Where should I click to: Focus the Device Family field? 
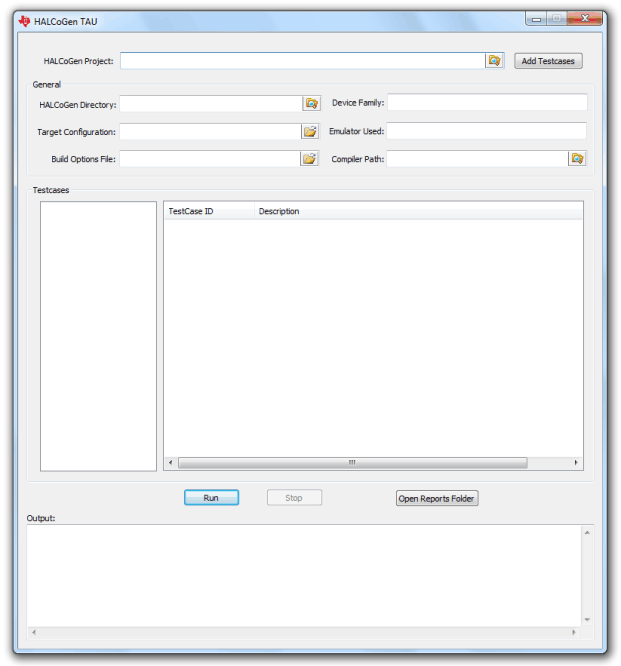tap(487, 102)
